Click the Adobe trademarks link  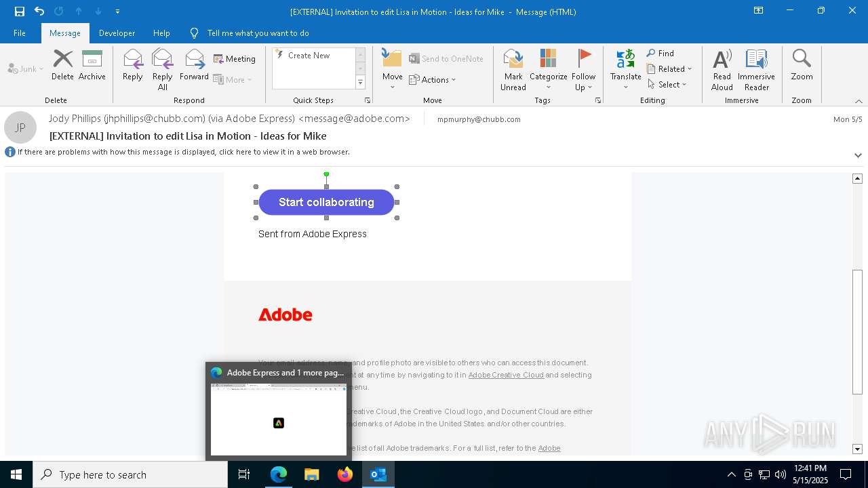coord(549,448)
